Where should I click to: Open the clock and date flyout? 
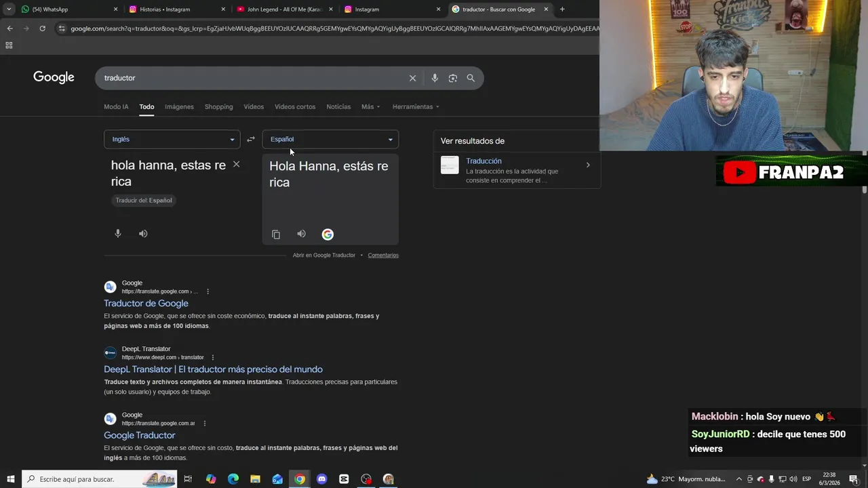tap(830, 479)
